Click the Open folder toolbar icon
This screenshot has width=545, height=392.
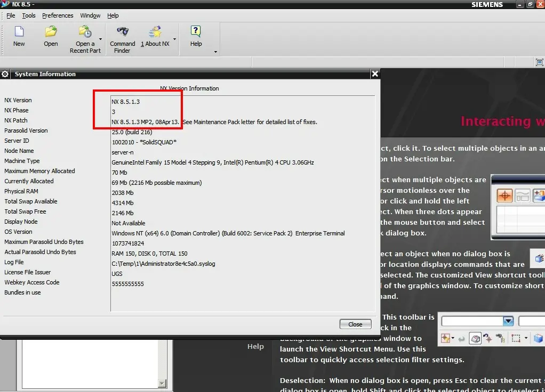click(x=51, y=31)
